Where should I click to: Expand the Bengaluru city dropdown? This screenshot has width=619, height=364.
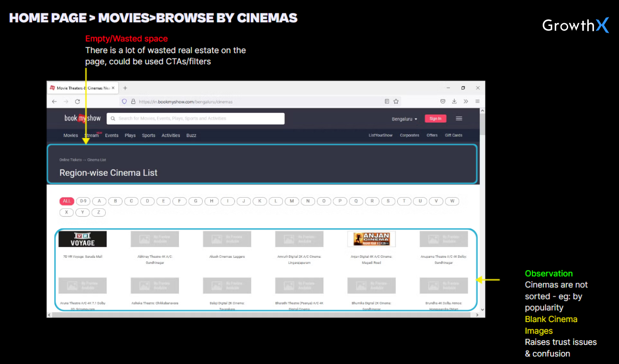[404, 119]
